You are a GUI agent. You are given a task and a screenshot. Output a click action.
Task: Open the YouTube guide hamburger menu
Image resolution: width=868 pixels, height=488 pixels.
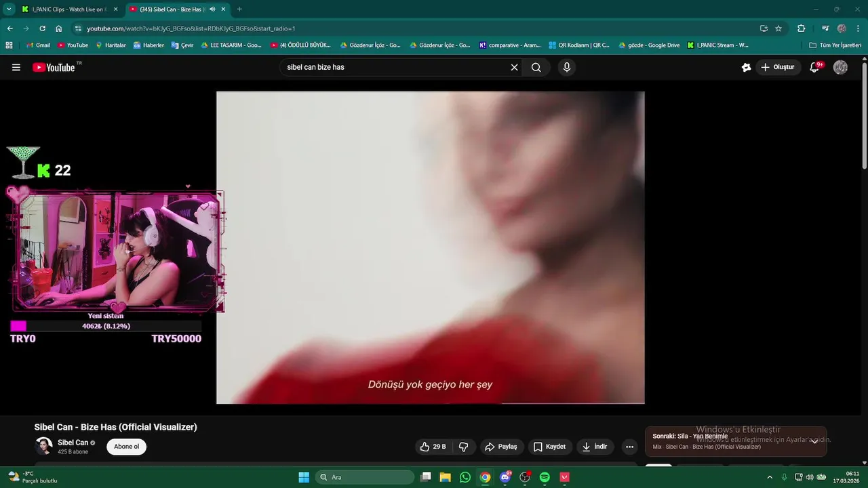pos(16,67)
